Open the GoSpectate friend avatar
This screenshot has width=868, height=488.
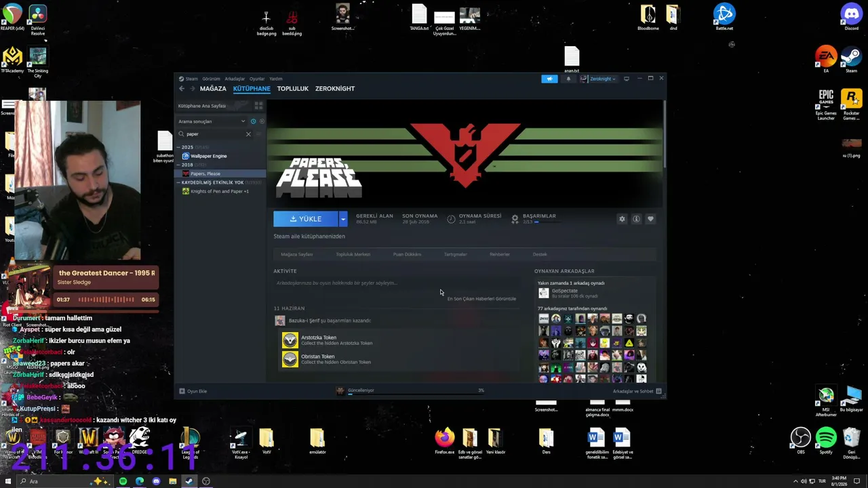click(543, 293)
